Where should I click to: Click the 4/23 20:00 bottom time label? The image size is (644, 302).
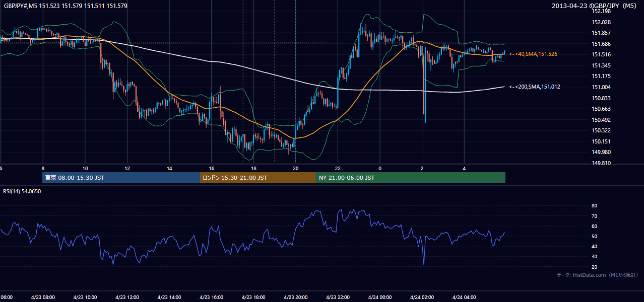pos(295,297)
